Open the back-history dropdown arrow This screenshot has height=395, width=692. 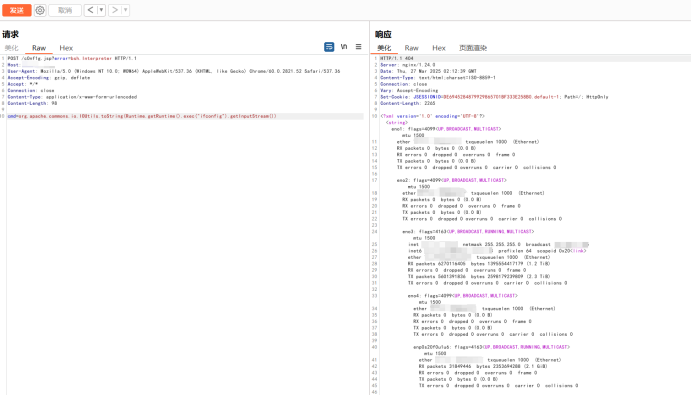[101, 10]
